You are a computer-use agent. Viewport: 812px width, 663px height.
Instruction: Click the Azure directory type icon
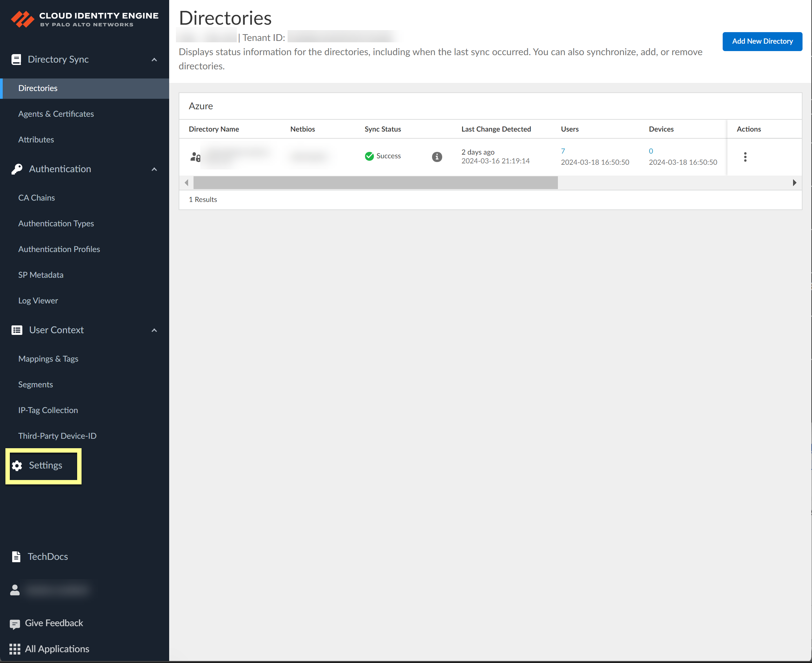[195, 157]
